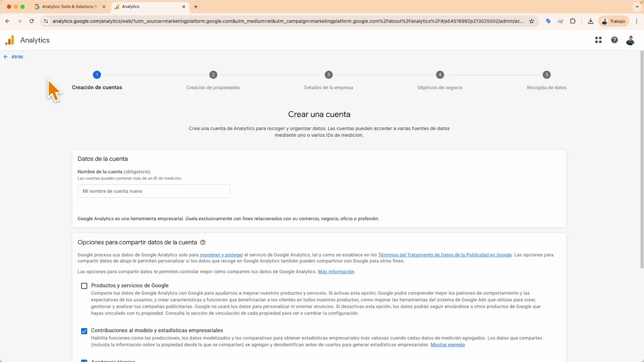
Task: Open reading mode in the toolbar
Action: [x=560, y=21]
